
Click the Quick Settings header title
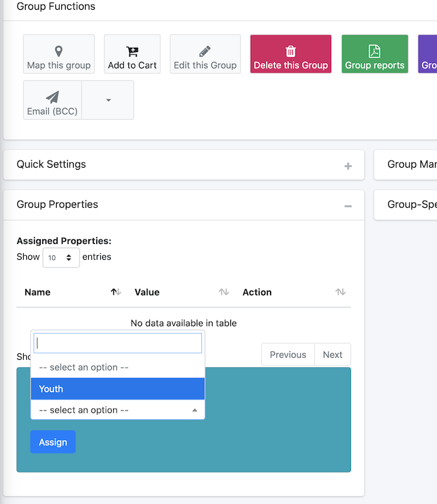[x=51, y=164]
